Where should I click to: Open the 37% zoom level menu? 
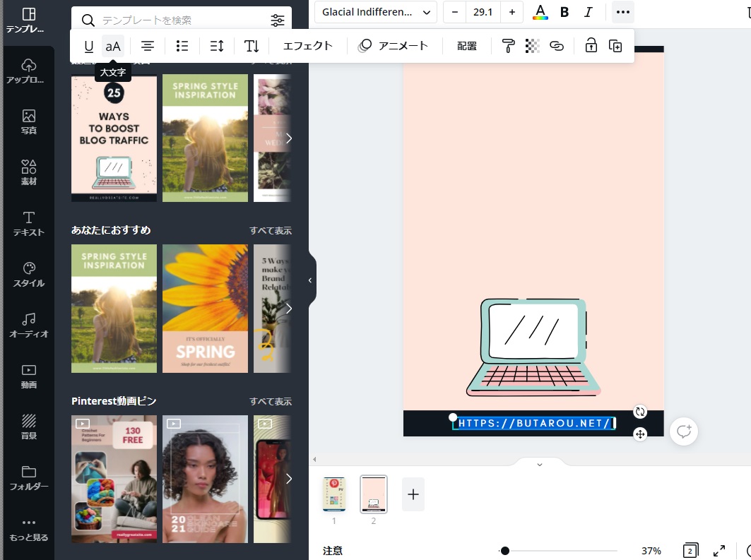coord(651,551)
